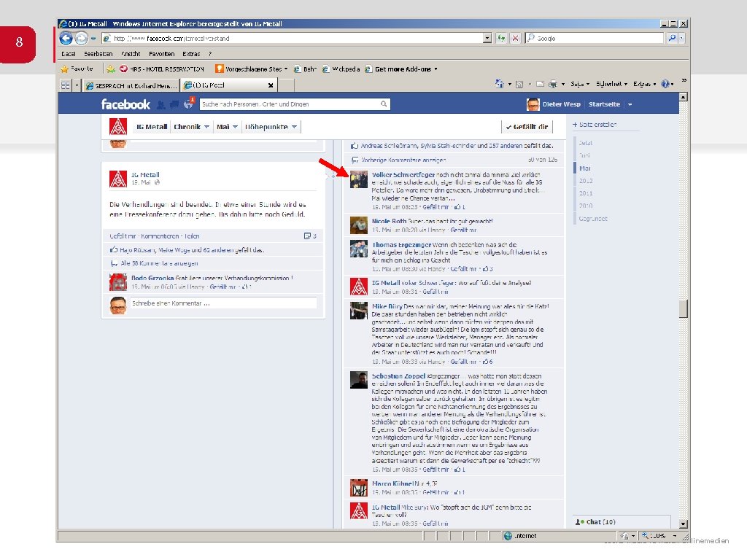Open the blue help icon in command bar
The width and height of the screenshot is (747, 560).
[665, 84]
